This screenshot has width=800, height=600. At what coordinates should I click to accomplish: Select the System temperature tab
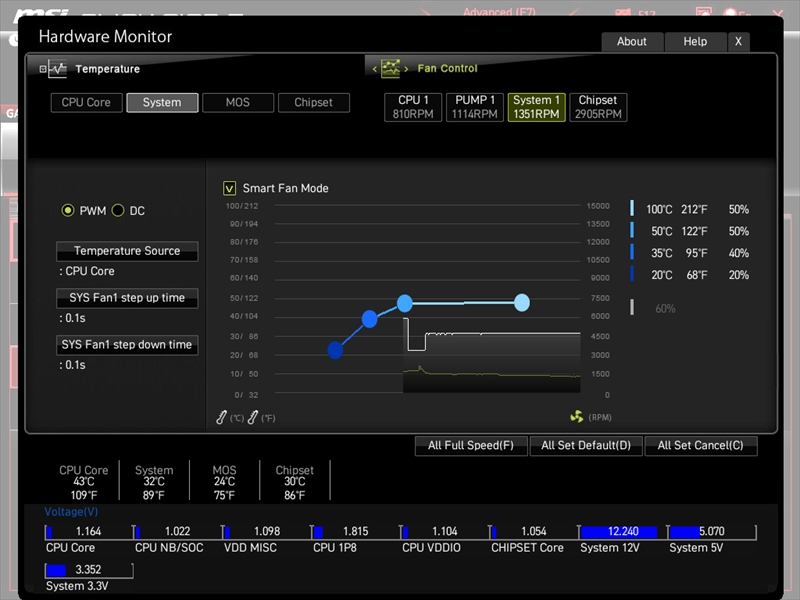pos(162,103)
